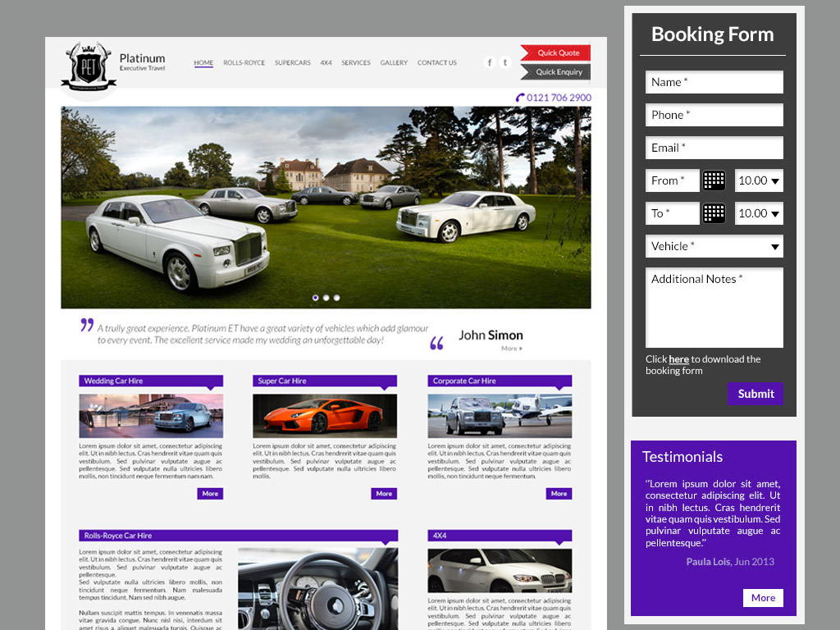Viewport: 840px width, 630px height.
Task: Open the Vehicle selection dropdown
Action: click(x=714, y=246)
